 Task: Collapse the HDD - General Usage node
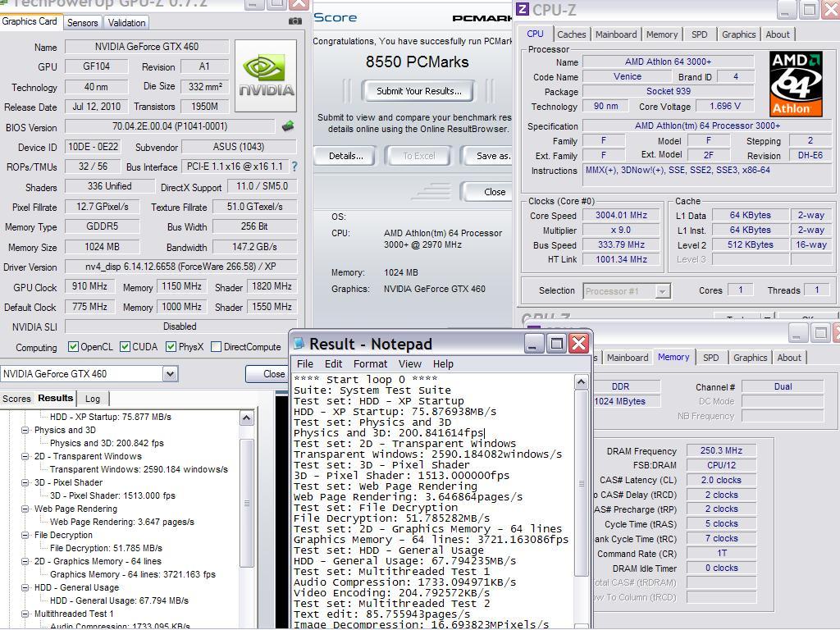tap(25, 587)
